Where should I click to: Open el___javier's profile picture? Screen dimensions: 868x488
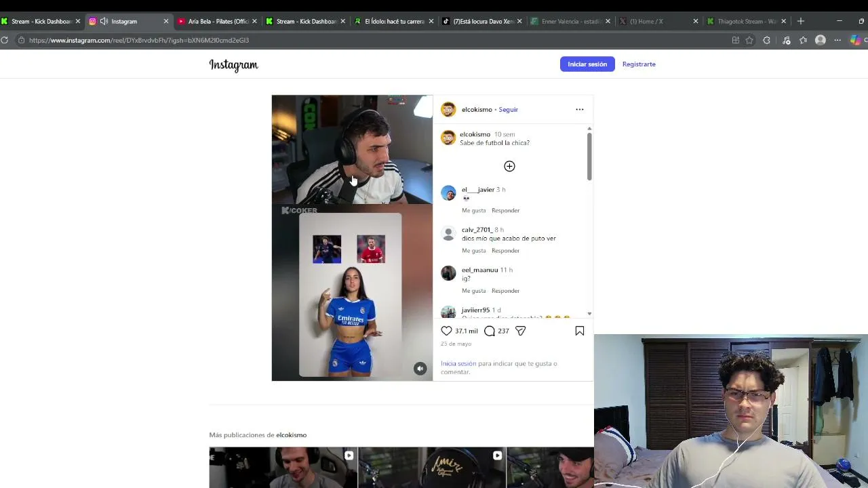point(448,193)
